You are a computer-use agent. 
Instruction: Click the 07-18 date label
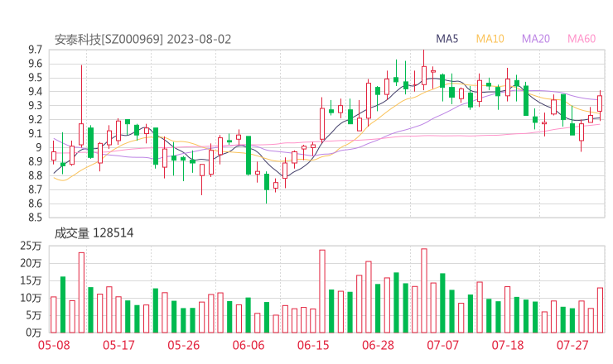(x=508, y=345)
